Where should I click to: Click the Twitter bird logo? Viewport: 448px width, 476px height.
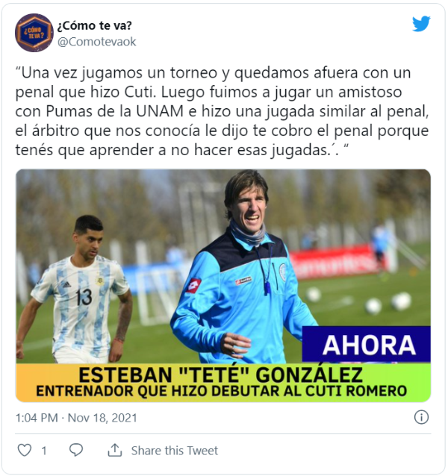pos(421,23)
